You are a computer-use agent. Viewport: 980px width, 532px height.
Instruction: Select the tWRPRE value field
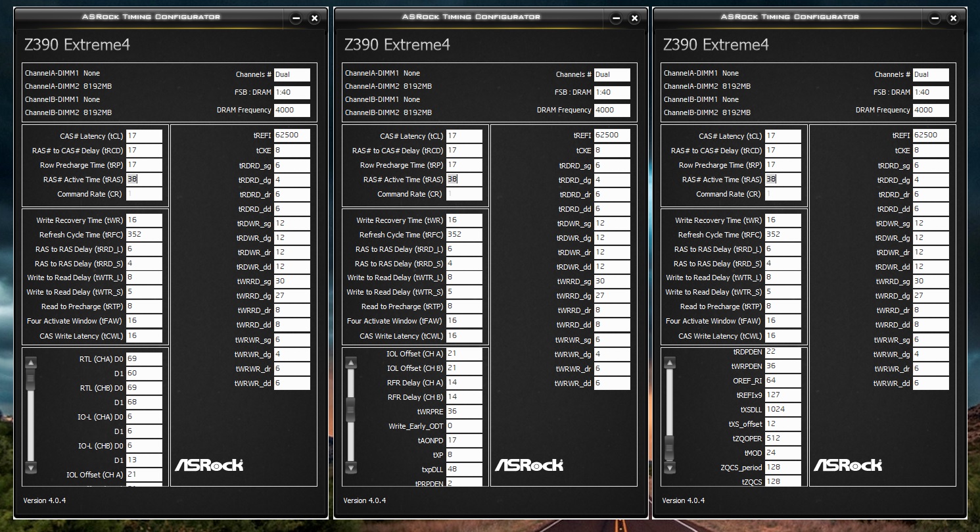coord(464,412)
